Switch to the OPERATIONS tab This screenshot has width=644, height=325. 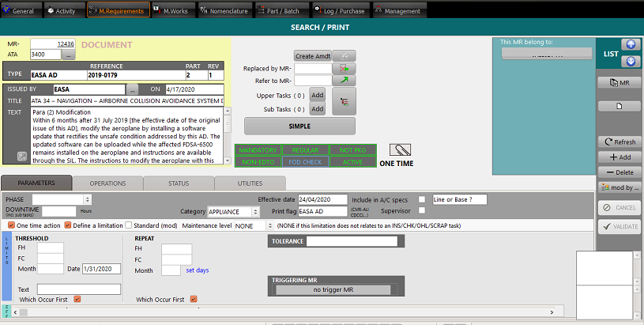tap(107, 183)
